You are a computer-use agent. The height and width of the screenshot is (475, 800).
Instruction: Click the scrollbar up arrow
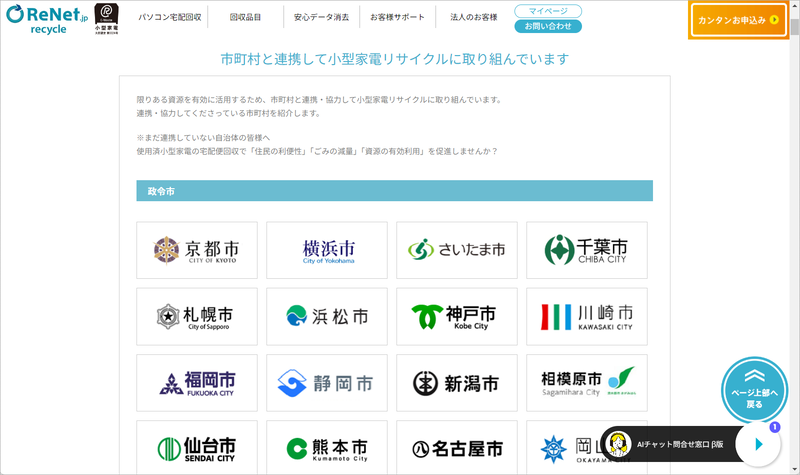[x=795, y=5]
